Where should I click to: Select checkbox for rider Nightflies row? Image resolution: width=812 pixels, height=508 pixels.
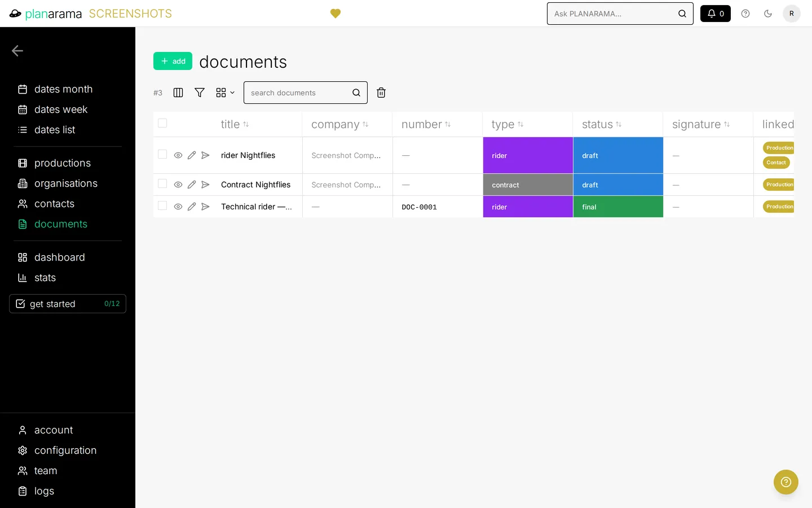click(162, 154)
